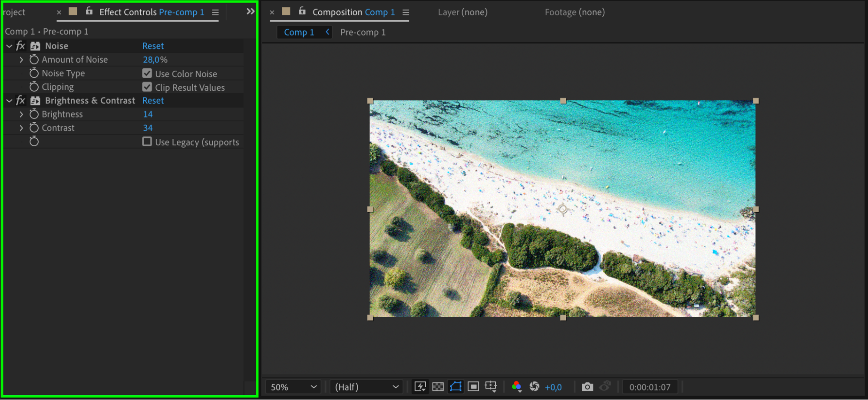Switch to the Pre-comp 1 breadcrumb tab
868x400 pixels.
(363, 33)
